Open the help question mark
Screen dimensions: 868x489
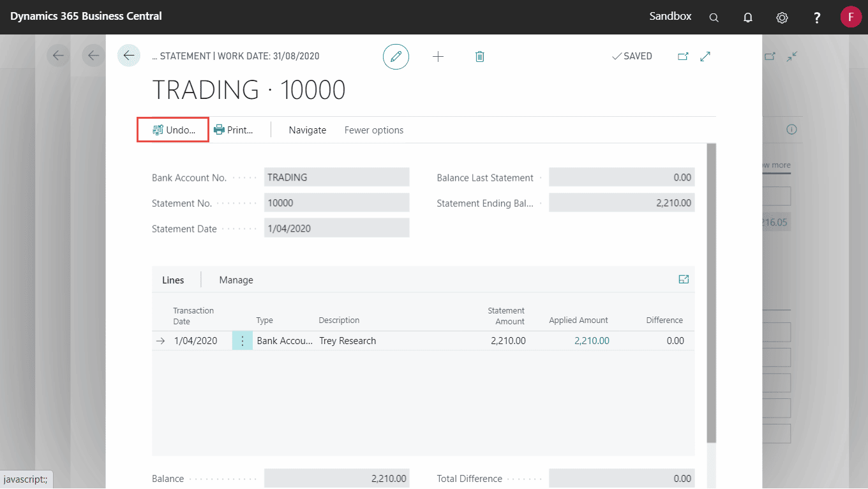point(817,17)
